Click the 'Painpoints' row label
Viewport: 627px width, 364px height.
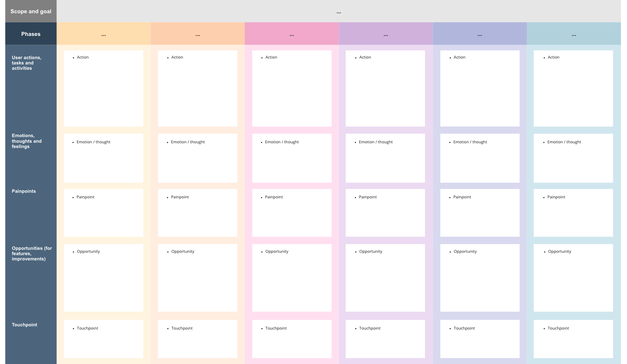[x=24, y=191]
